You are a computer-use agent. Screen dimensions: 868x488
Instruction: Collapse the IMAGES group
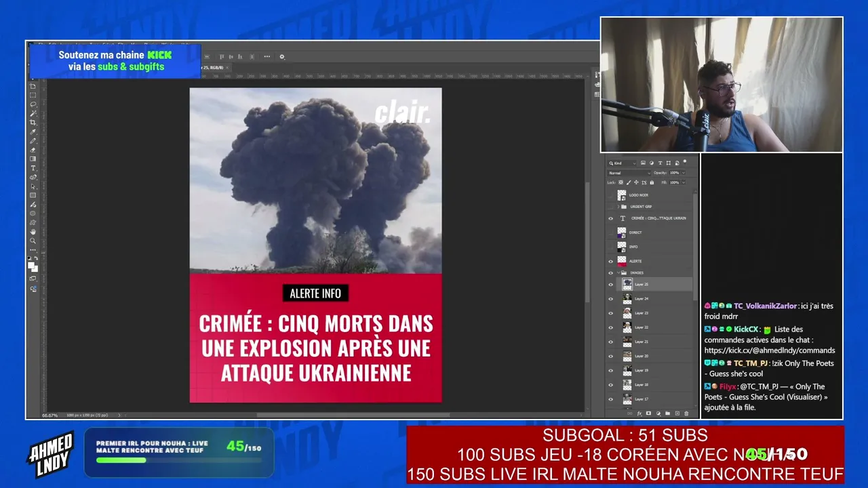[x=618, y=272]
